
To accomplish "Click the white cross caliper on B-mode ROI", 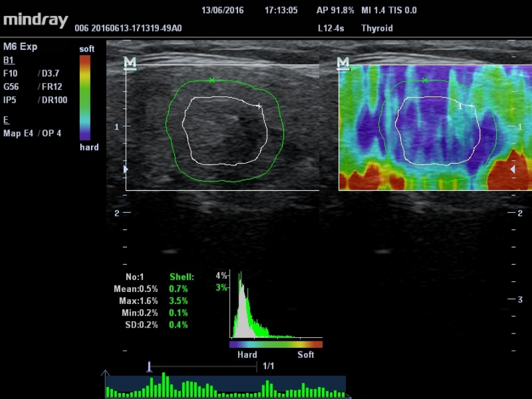I will point(259,106).
